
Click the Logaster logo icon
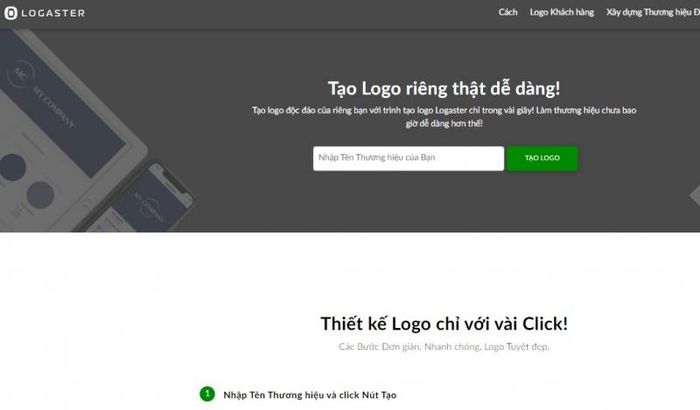click(x=11, y=13)
